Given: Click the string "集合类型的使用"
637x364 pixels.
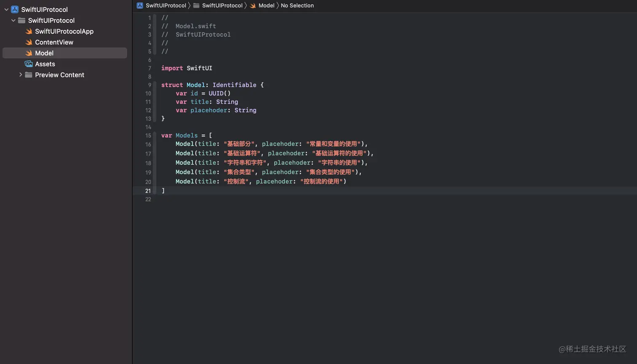Looking at the screenshot, I should (330, 172).
